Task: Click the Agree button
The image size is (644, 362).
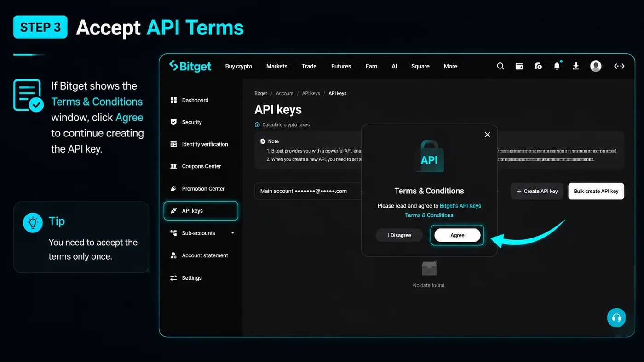Action: tap(457, 235)
